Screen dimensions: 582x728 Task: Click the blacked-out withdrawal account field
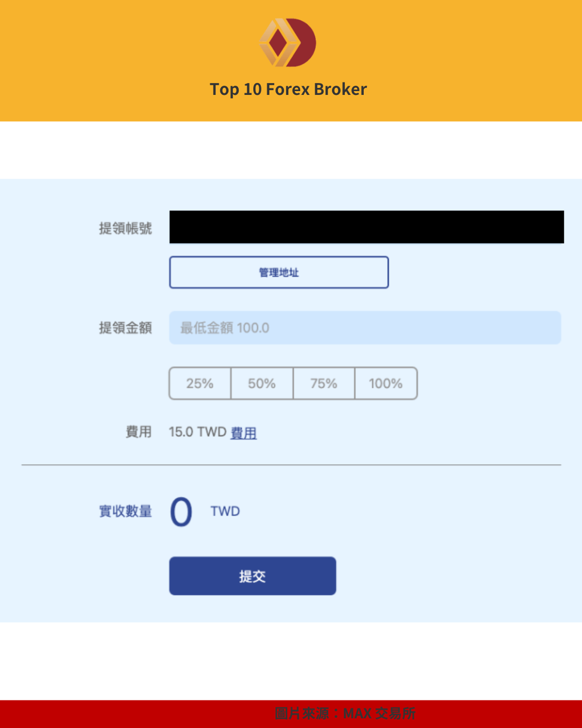[x=366, y=228]
